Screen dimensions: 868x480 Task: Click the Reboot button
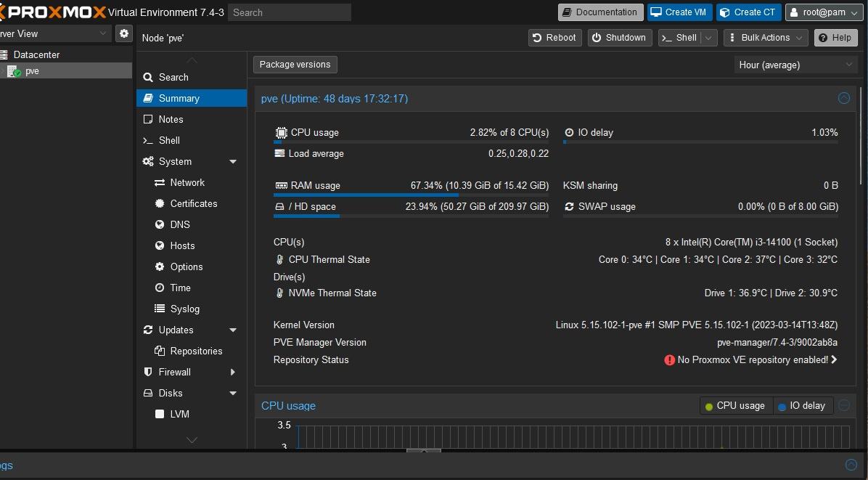[x=554, y=38]
